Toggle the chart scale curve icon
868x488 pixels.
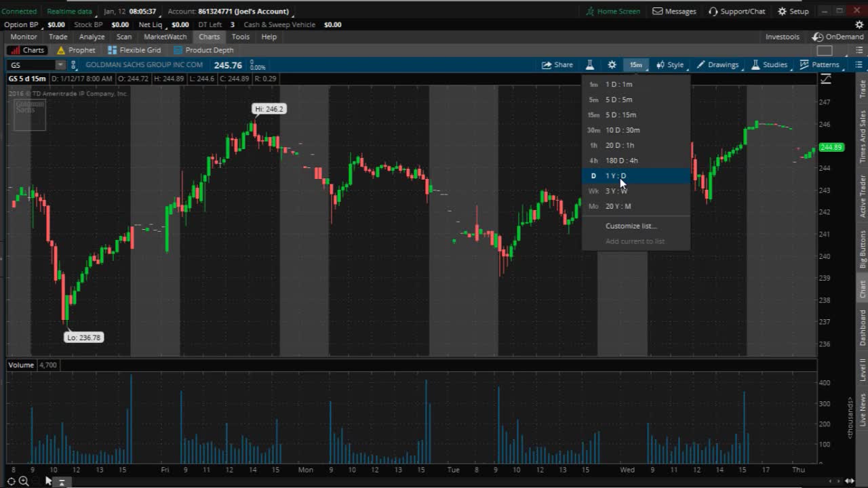pyautogui.click(x=825, y=79)
